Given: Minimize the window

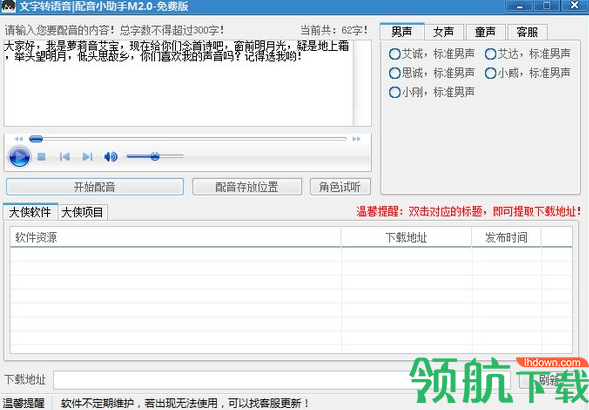Looking at the screenshot, I should click(x=520, y=6).
